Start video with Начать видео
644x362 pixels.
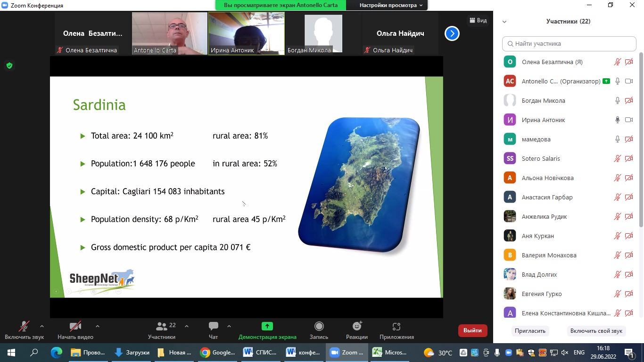tap(75, 327)
